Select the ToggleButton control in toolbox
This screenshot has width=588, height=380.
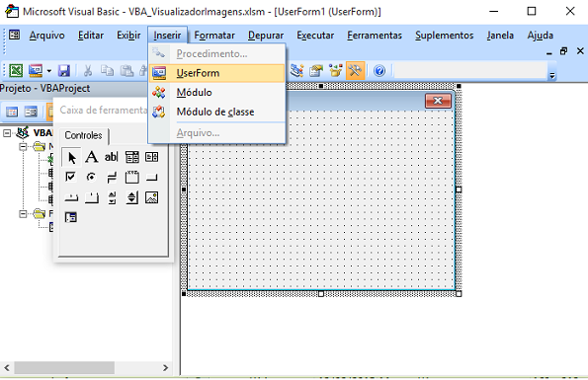pos(112,177)
